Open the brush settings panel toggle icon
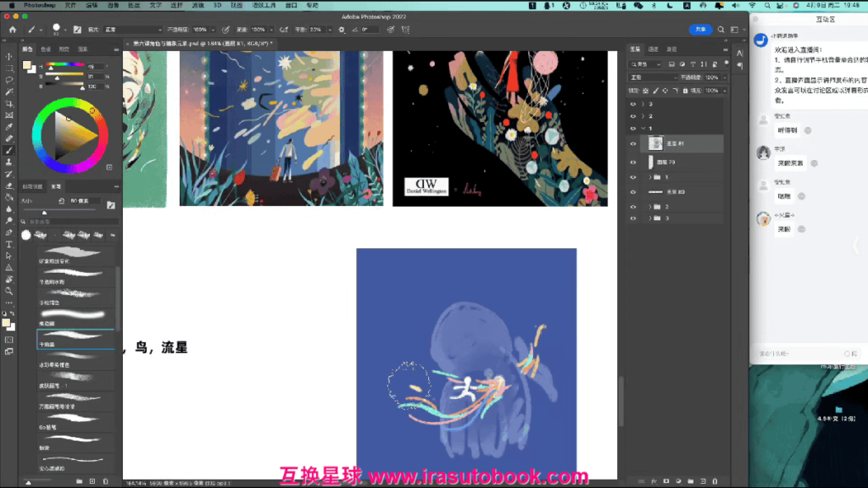The width and height of the screenshot is (868, 488). pos(77,30)
